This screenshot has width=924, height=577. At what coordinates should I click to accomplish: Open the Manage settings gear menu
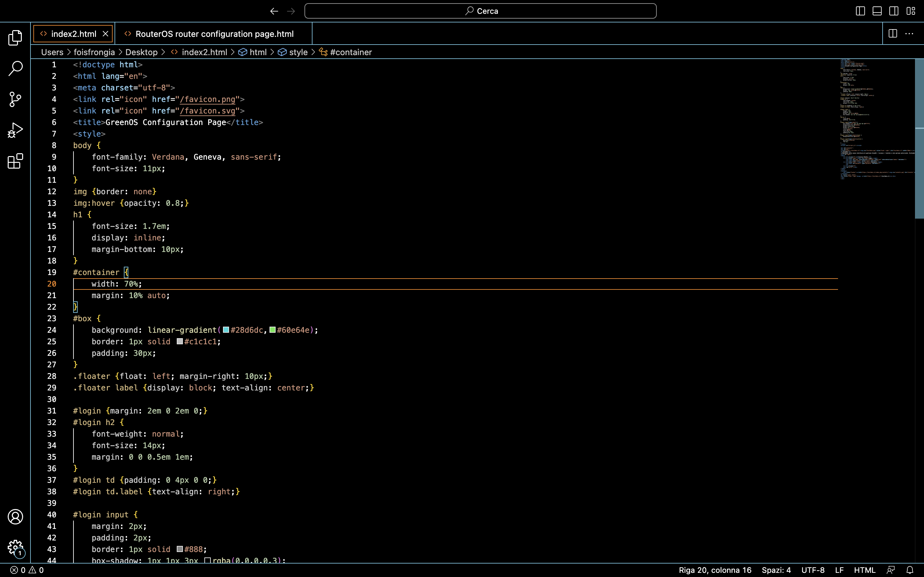tap(15, 547)
